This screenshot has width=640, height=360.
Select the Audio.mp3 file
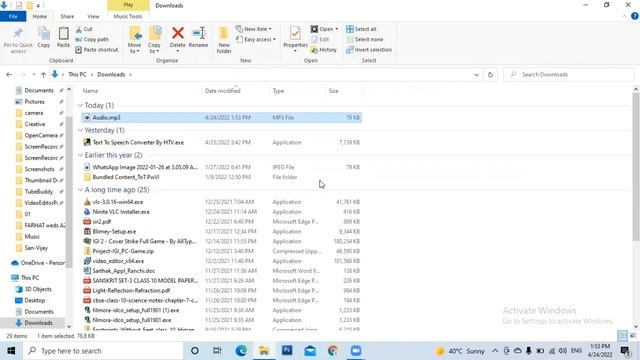222,118
